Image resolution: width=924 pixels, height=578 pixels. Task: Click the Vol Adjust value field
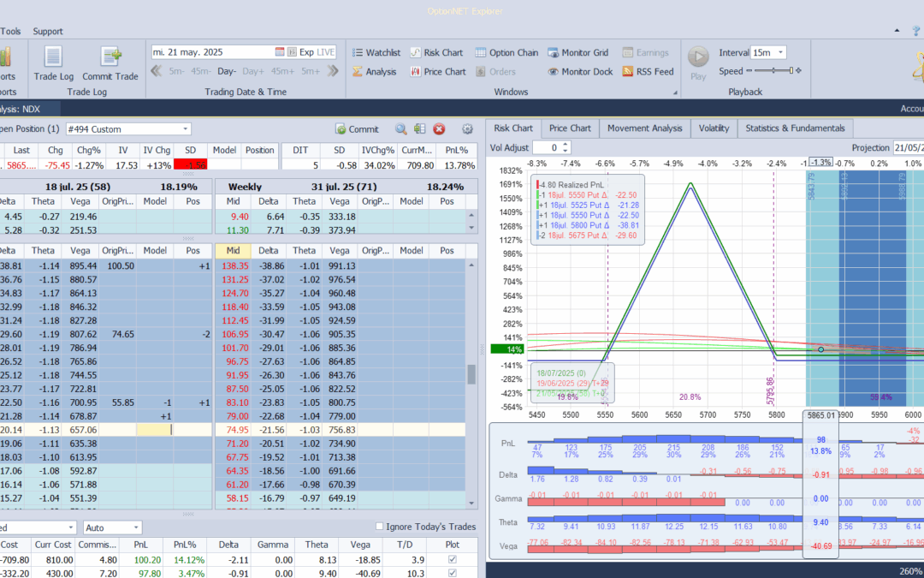[547, 147]
